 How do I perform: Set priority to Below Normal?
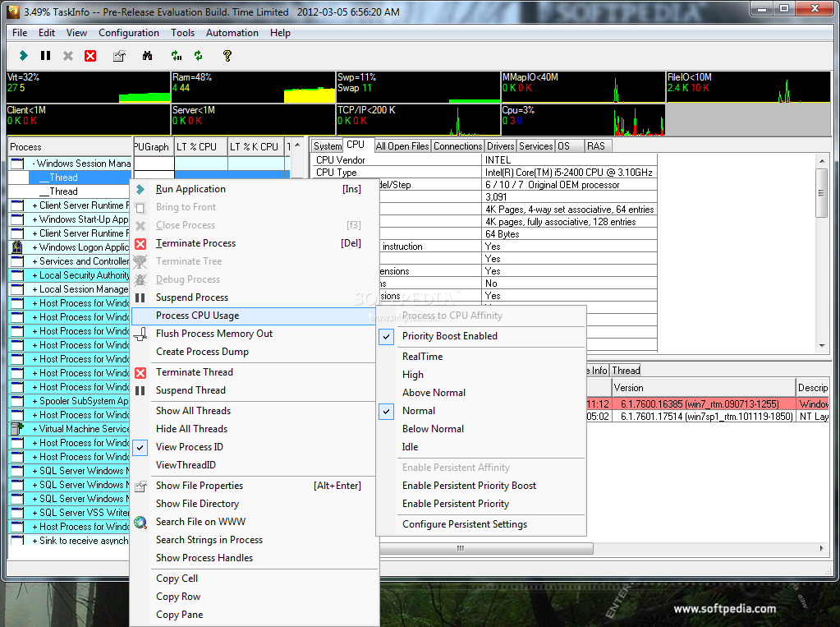[x=433, y=429]
